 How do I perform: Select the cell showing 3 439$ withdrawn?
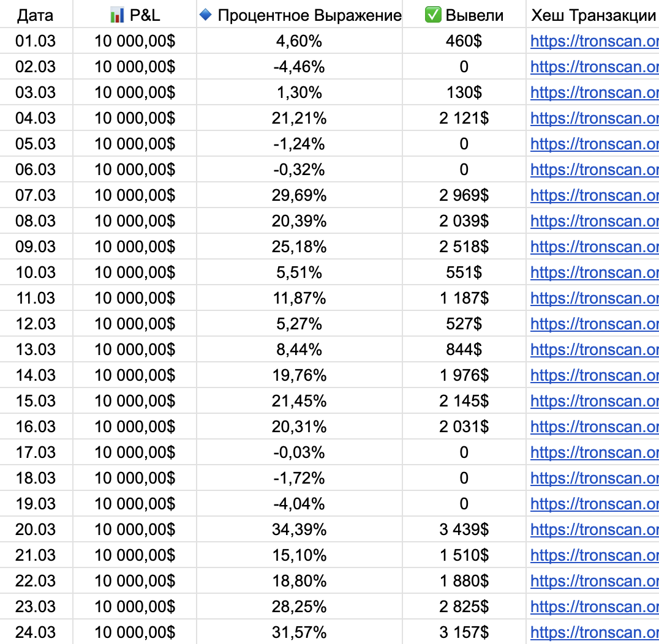click(464, 530)
